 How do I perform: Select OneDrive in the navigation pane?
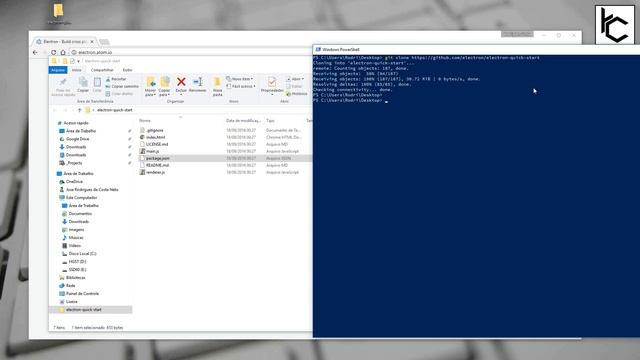[74, 181]
